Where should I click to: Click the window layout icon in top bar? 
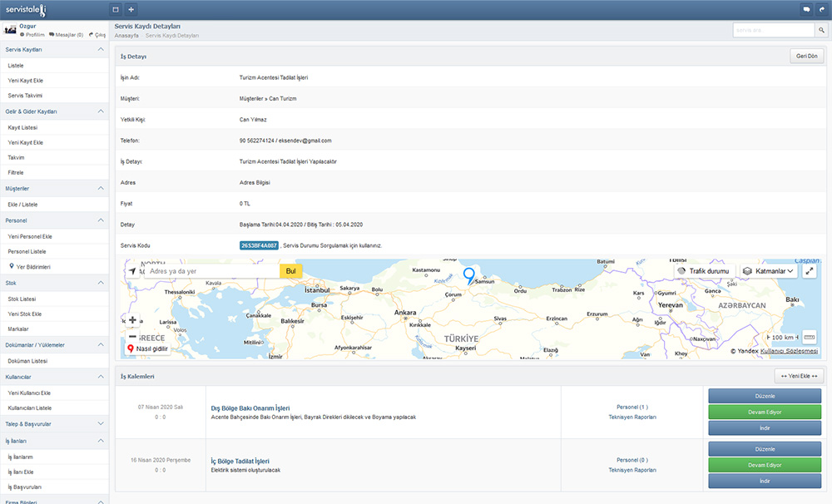(116, 9)
